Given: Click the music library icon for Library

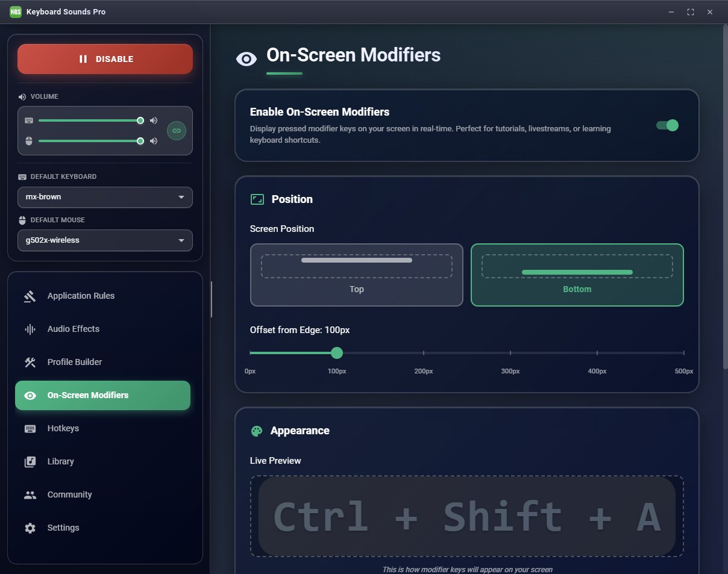Looking at the screenshot, I should 30,461.
